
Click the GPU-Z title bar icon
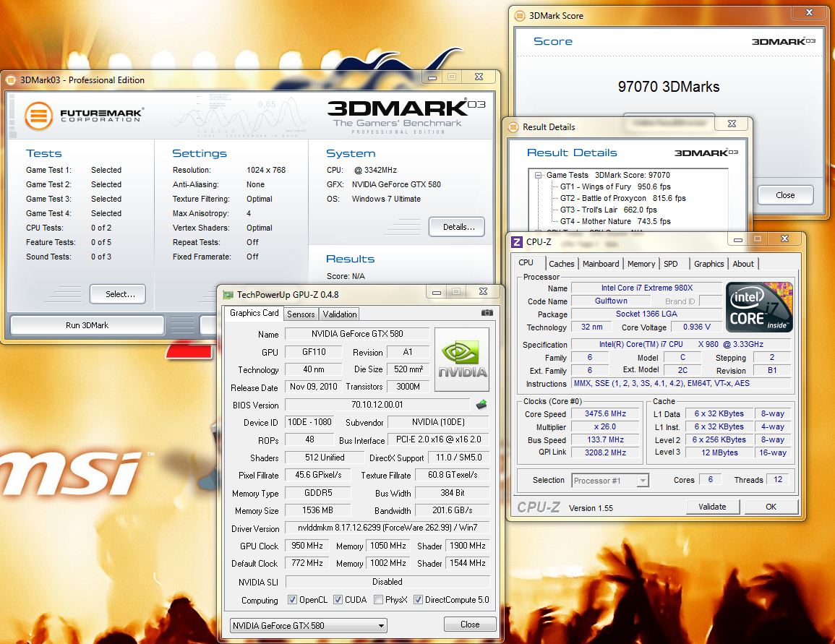click(228, 294)
